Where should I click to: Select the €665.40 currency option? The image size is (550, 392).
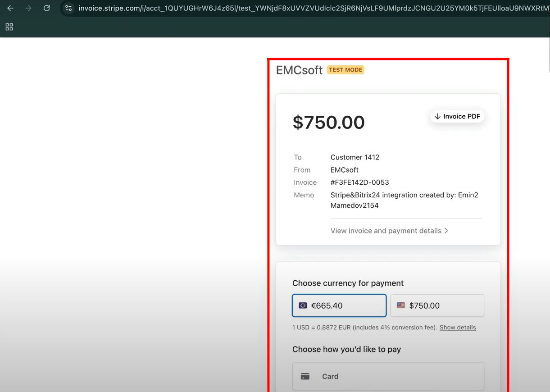tap(339, 305)
